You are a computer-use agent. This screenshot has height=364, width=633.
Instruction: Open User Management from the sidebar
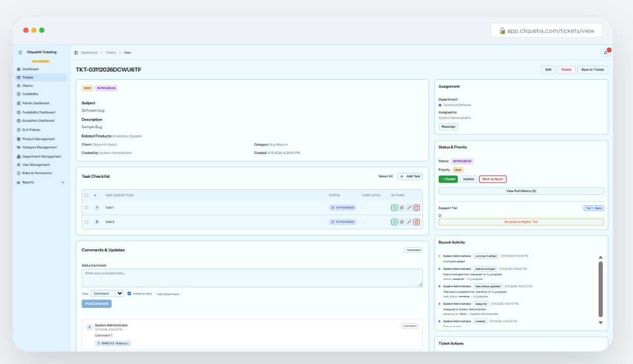pyautogui.click(x=35, y=165)
